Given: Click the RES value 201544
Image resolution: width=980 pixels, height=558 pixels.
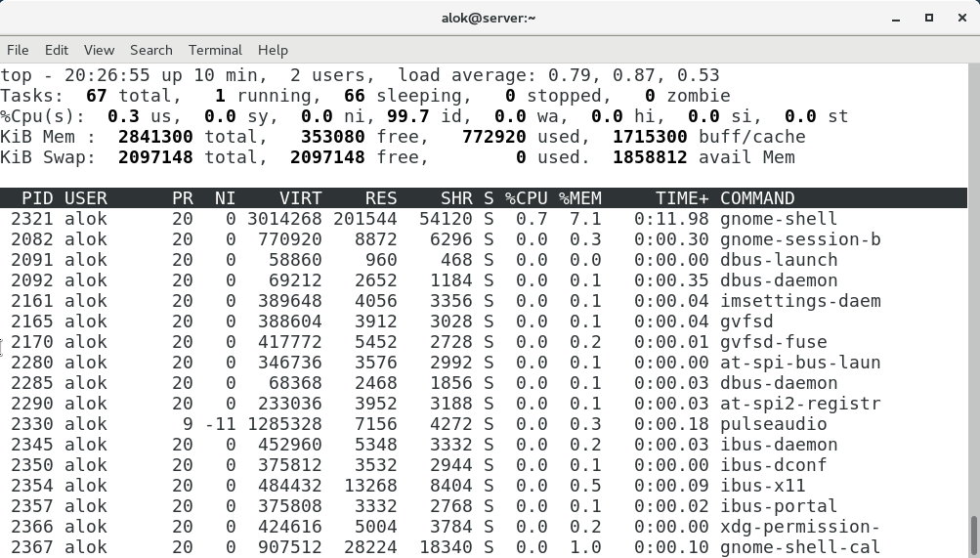Looking at the screenshot, I should (365, 219).
